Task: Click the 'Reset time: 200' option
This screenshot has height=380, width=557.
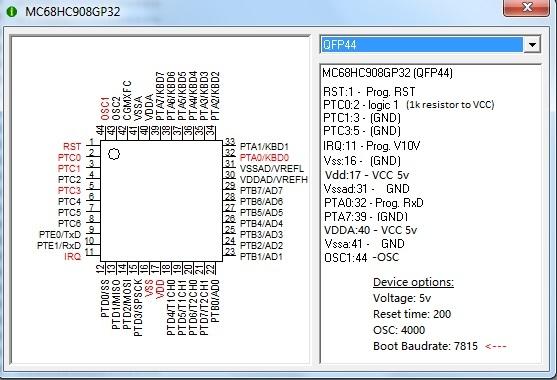Action: tap(412, 314)
